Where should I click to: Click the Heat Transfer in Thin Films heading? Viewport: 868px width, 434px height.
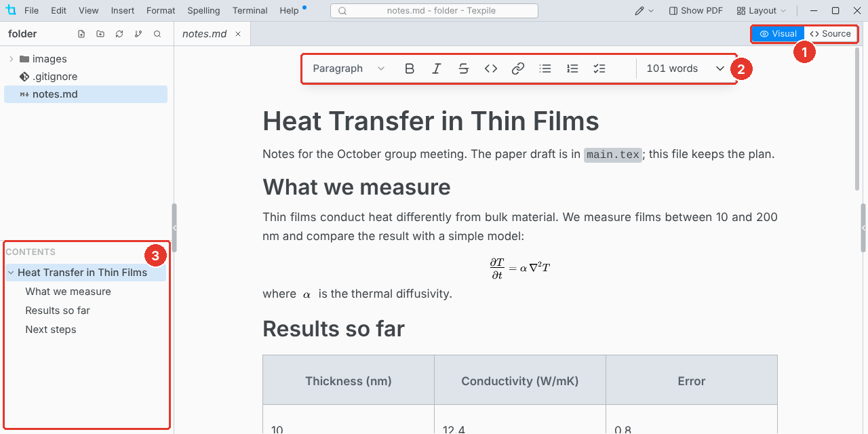pyautogui.click(x=431, y=121)
